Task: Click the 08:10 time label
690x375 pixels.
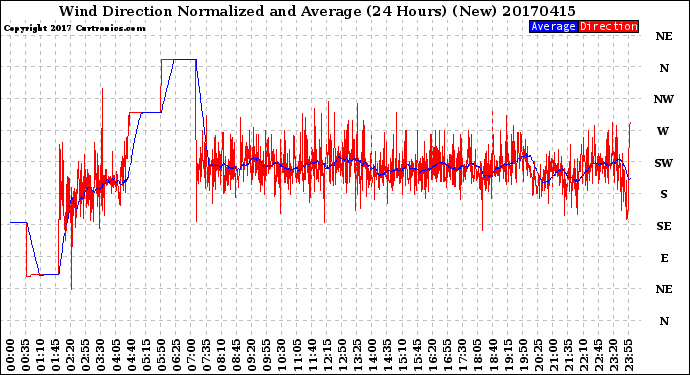Action: click(221, 355)
